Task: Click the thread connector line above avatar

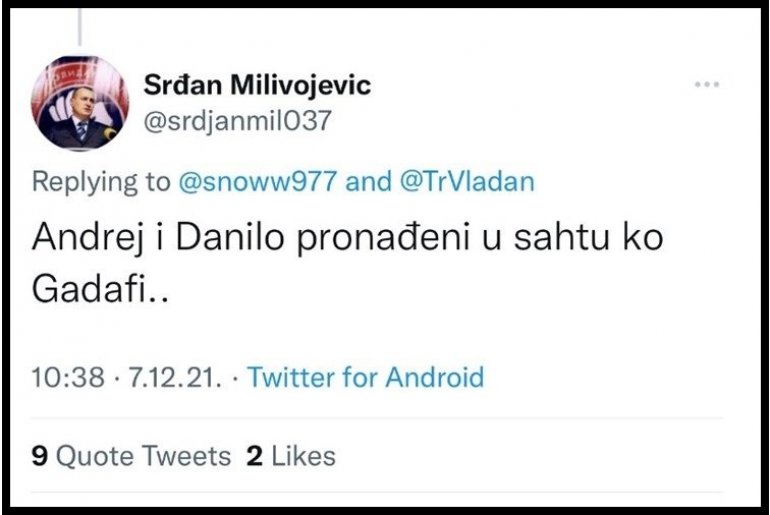Action: click(x=80, y=27)
